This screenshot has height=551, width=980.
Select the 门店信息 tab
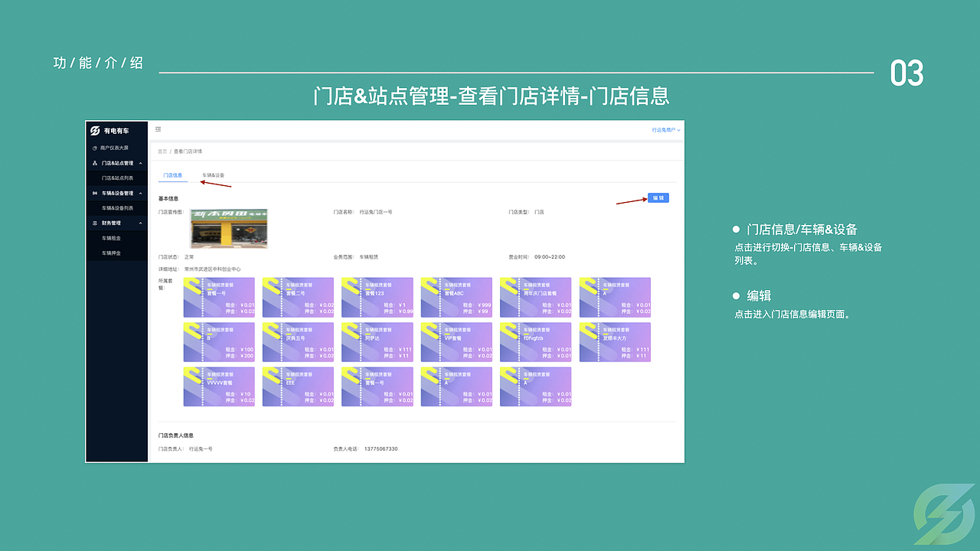click(x=172, y=174)
